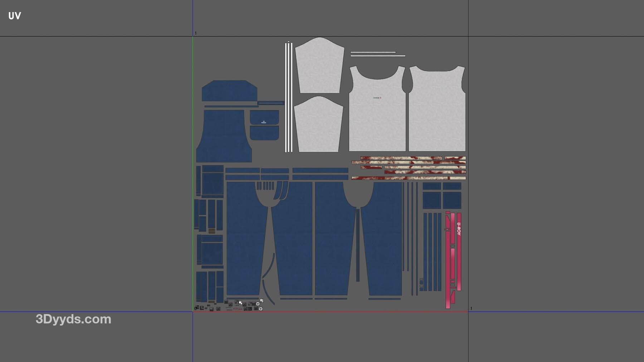Image resolution: width=644 pixels, height=362 pixels.
Task: Open the 3Dyyds.com watermark link
Action: coord(73,319)
